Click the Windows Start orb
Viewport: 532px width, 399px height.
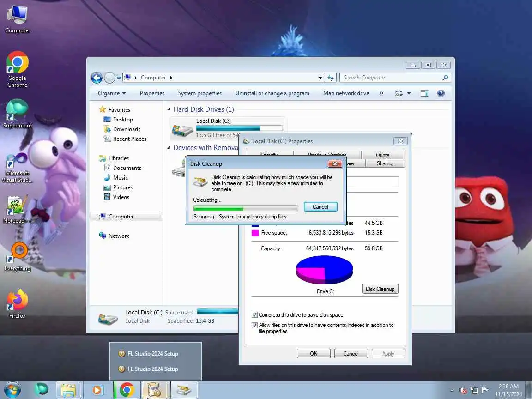(12, 390)
